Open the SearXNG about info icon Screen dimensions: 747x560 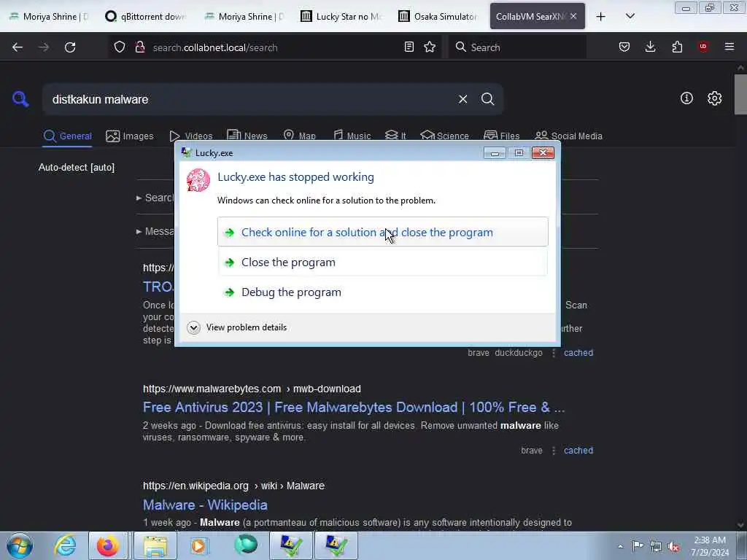pyautogui.click(x=686, y=98)
